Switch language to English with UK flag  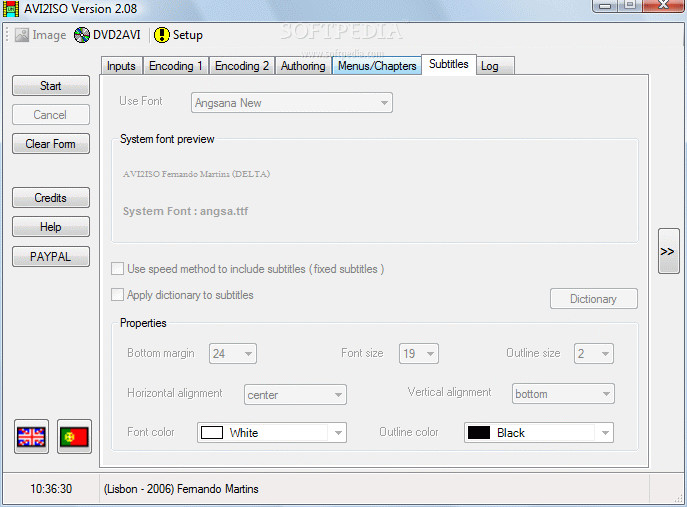pyautogui.click(x=31, y=437)
